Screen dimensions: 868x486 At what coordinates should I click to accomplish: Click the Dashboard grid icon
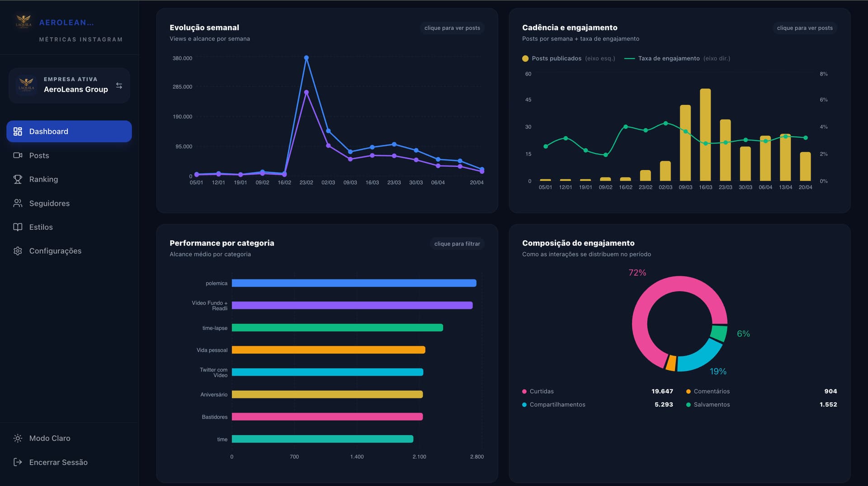point(18,131)
